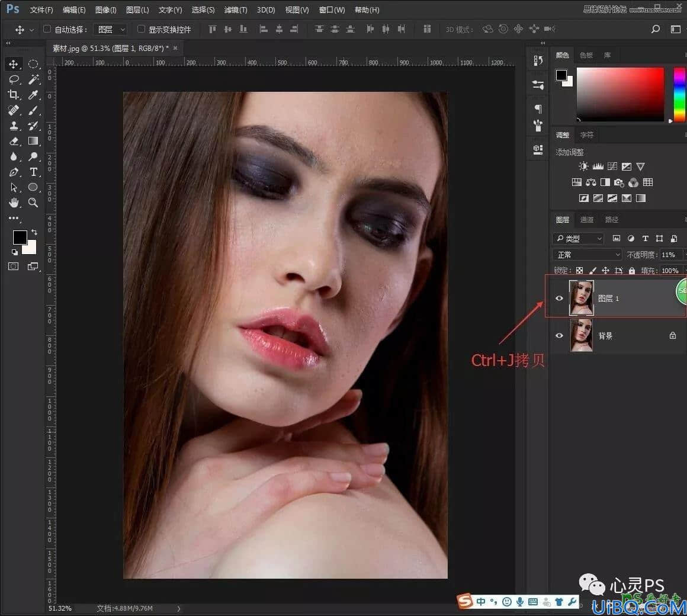The image size is (687, 616).
Task: Add a Curves adjustment
Action: coord(612,166)
